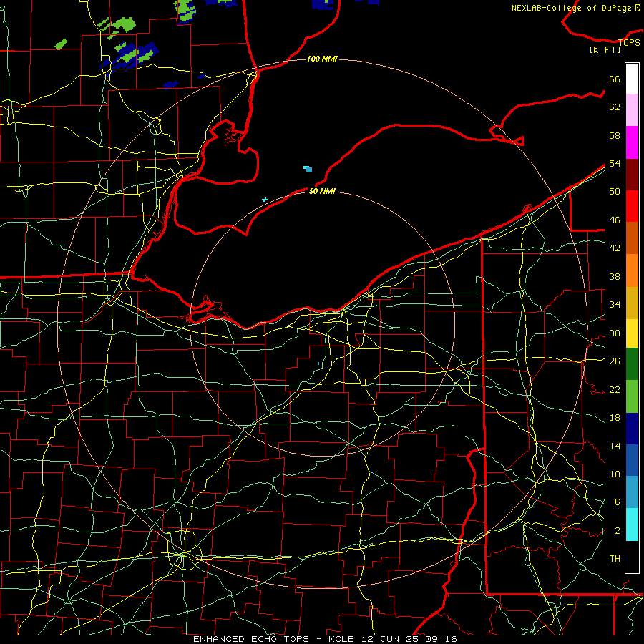Click legend value 10
Screen dimensions: 644x644
615,474
